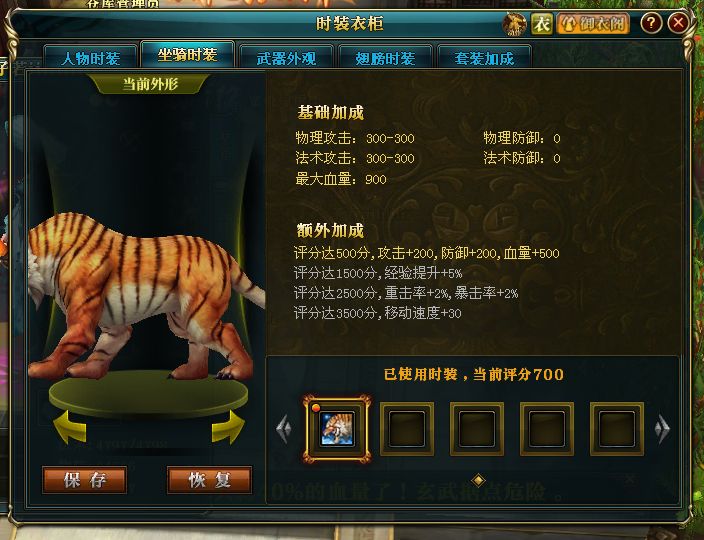The height and width of the screenshot is (540, 704).
Task: Select the 坐骑时装 tab
Action: [188, 54]
